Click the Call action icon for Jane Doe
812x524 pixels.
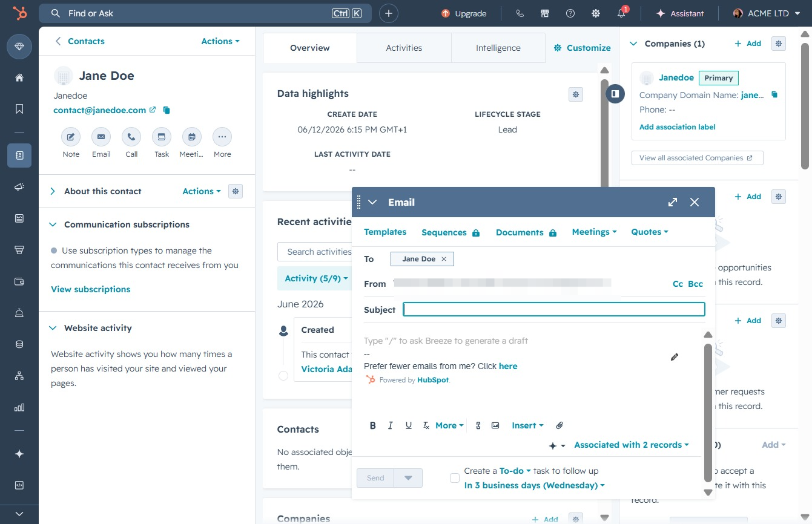(131, 137)
